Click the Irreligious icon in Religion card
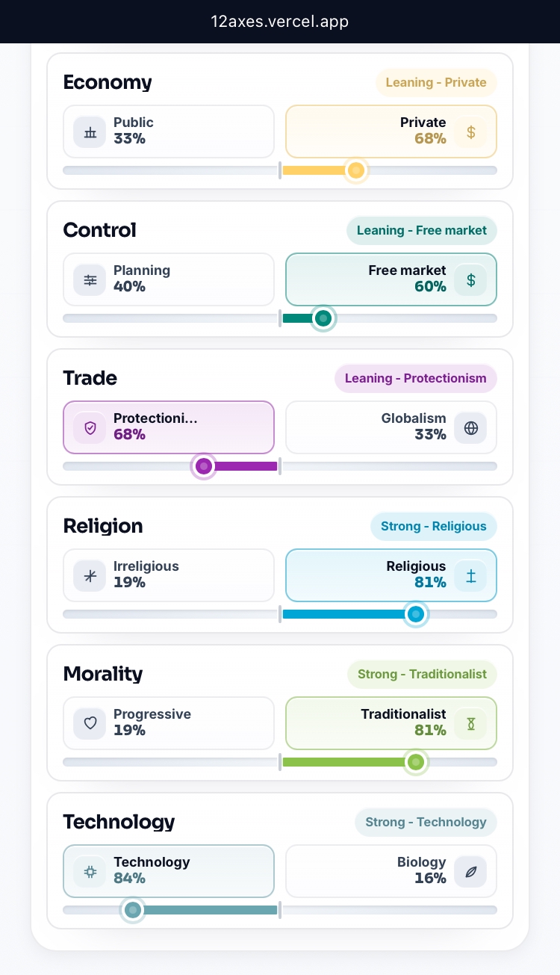 [90, 576]
